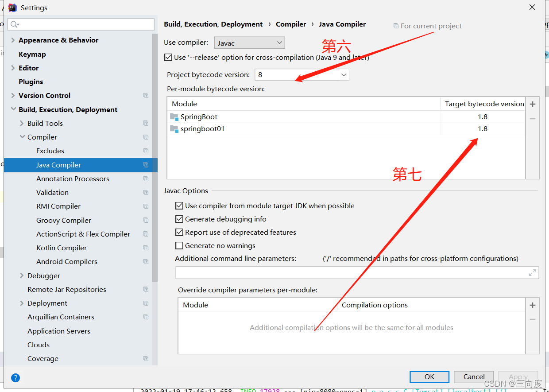The image size is (549, 392).
Task: Click the project-level icon next to Groovy Compiler
Action: click(x=146, y=220)
